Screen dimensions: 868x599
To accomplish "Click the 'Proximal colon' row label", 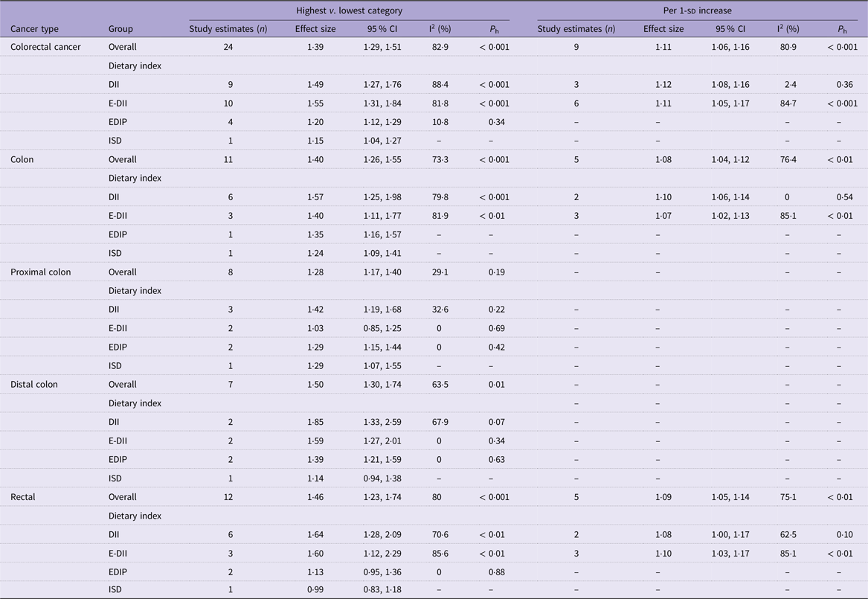I will 40,272.
